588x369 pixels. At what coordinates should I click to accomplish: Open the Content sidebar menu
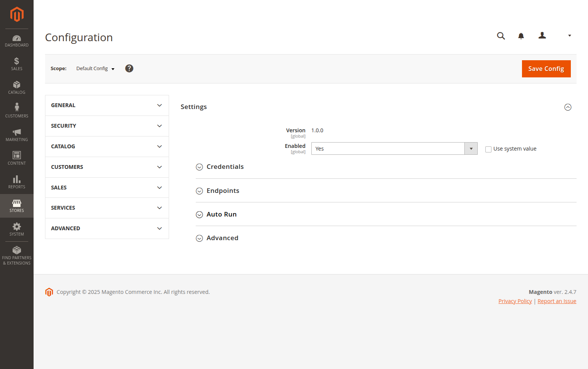pos(17,159)
